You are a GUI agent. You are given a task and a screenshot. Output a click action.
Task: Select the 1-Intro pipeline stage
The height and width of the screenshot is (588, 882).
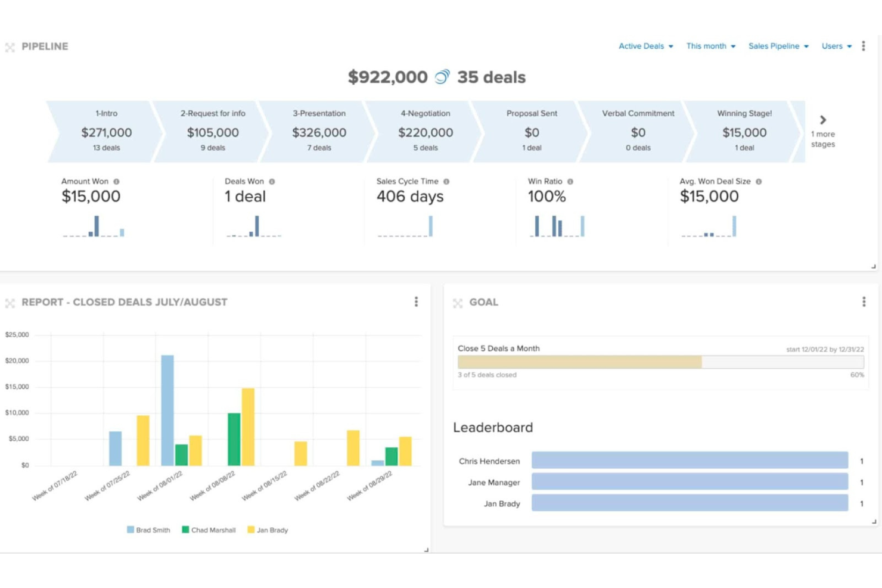pos(106,132)
